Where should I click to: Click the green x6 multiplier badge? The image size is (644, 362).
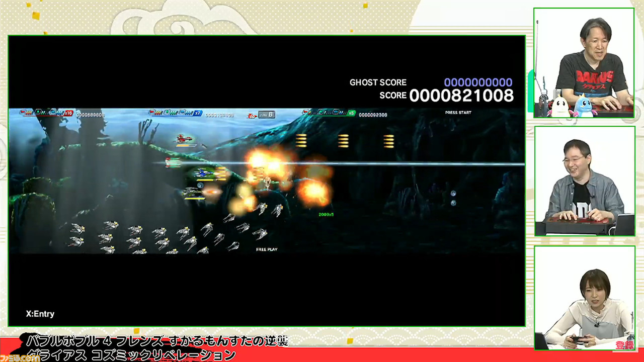point(351,113)
